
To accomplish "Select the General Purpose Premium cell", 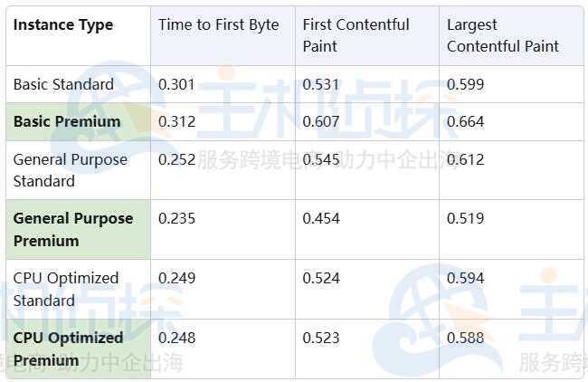I will click(72, 229).
